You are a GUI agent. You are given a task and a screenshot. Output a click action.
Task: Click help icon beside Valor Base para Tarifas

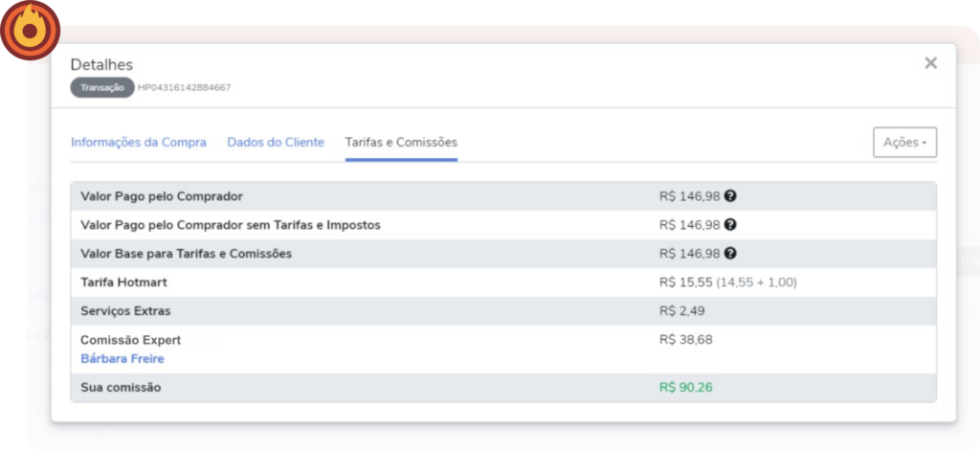730,254
